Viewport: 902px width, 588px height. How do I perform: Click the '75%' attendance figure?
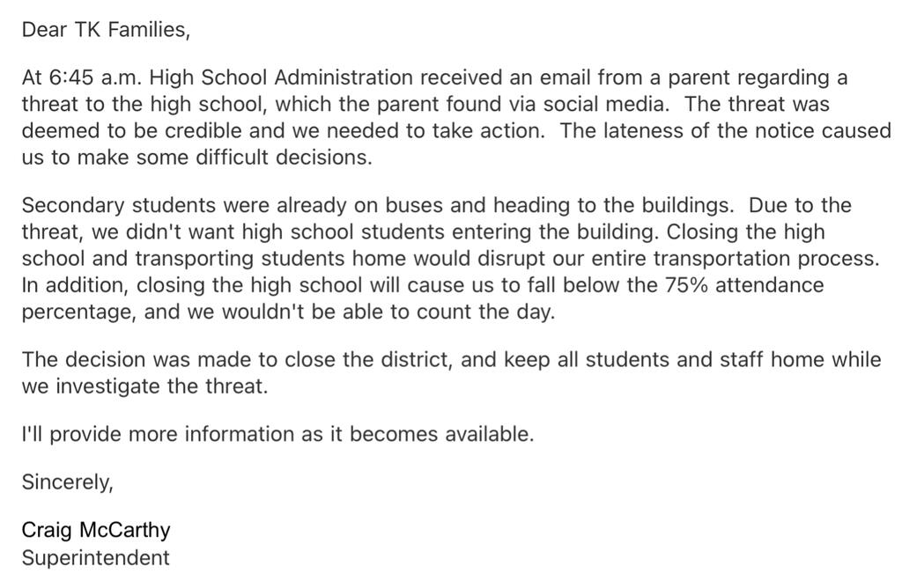[x=686, y=285]
